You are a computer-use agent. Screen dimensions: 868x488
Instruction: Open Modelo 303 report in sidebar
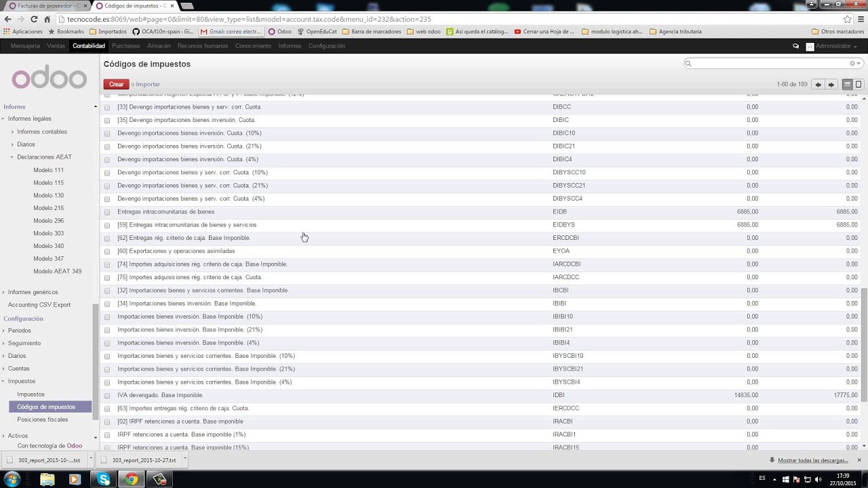coord(48,233)
